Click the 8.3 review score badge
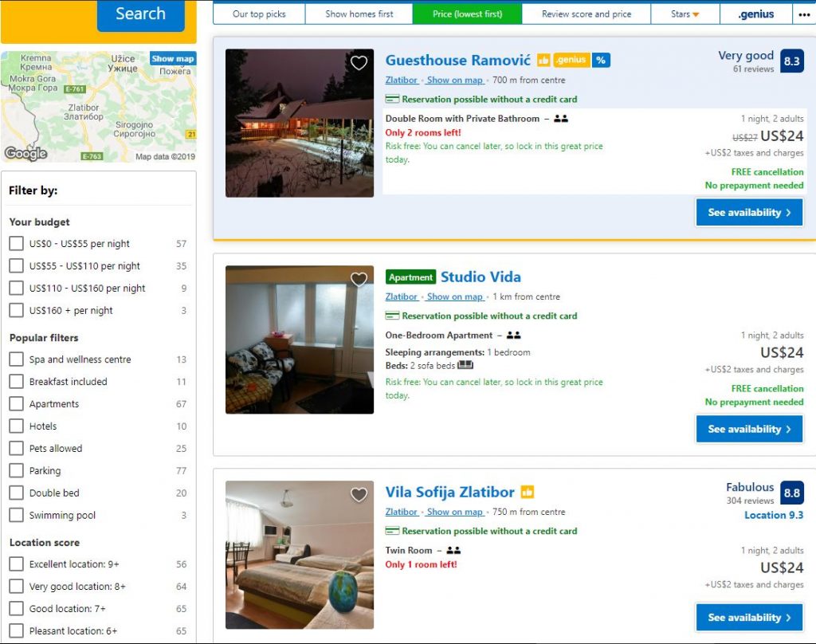Screen dimensions: 816x644 791,61
